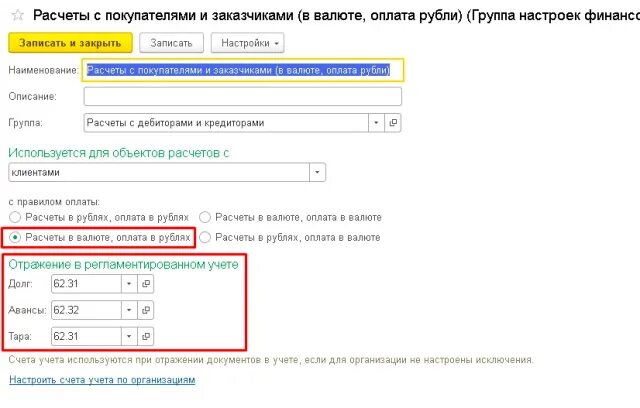The width and height of the screenshot is (640, 408).
Task: Click the Авансы label
Action: click(x=27, y=310)
